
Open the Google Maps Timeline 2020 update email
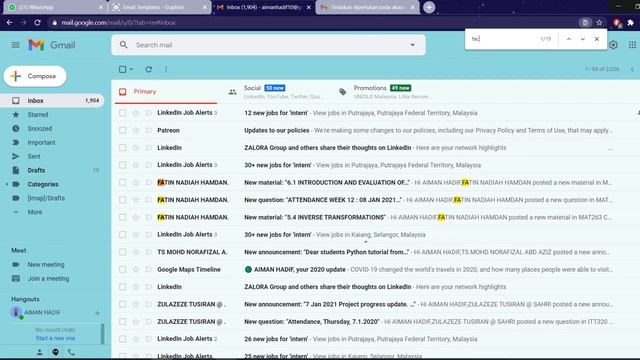(x=376, y=269)
